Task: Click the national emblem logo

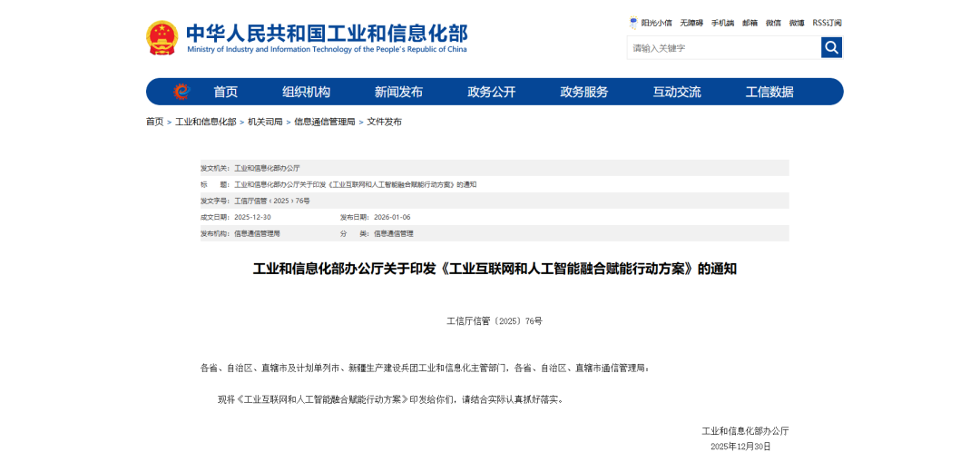Action: coord(162,37)
